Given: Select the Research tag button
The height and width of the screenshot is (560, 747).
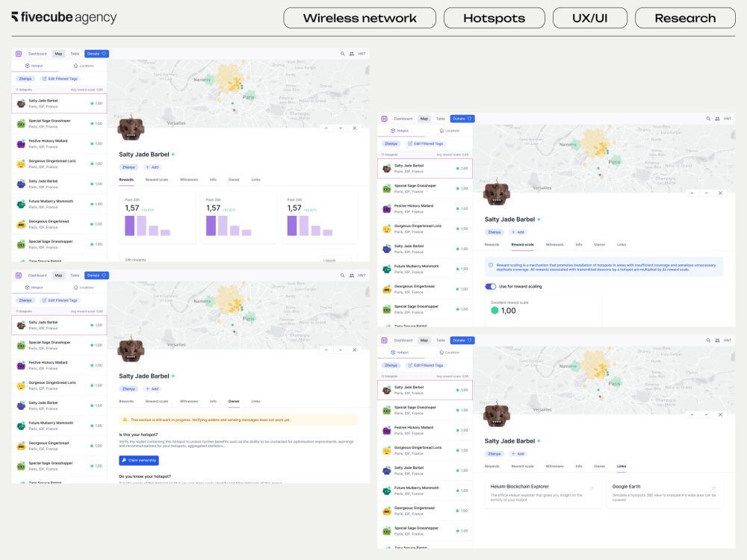Looking at the screenshot, I should 685,18.
